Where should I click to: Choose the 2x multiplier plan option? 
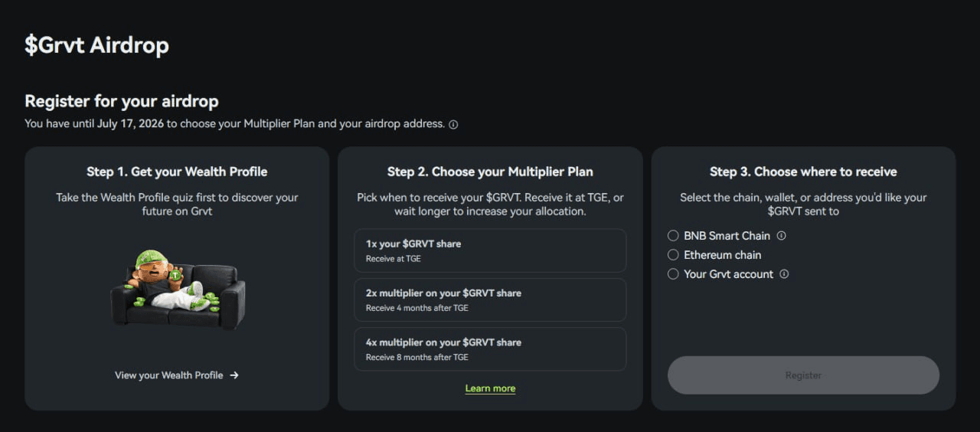[x=490, y=299]
